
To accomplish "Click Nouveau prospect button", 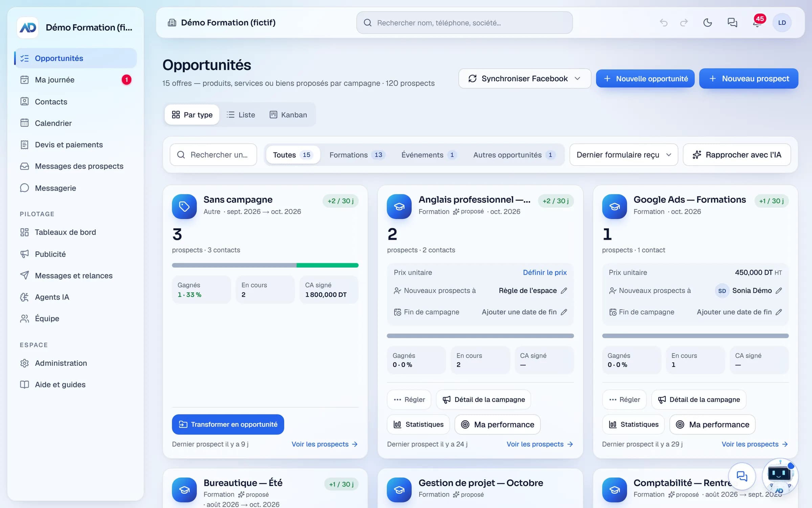I will pos(749,79).
